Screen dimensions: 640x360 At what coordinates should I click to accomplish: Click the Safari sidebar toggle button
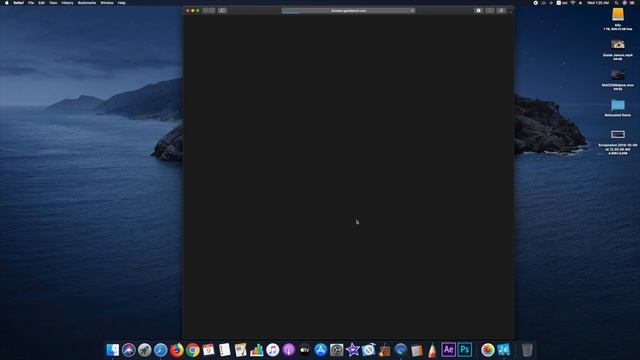coord(222,11)
